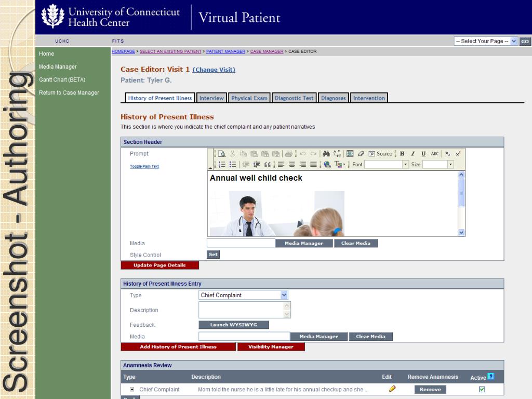The height and width of the screenshot is (399, 532).
Task: Click Remove for Chief Complaint
Action: 430,389
